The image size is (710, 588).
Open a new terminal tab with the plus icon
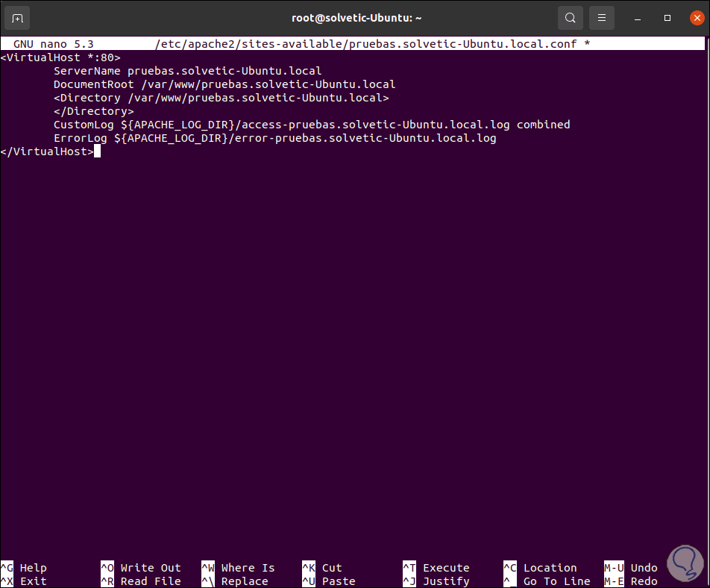(17, 18)
